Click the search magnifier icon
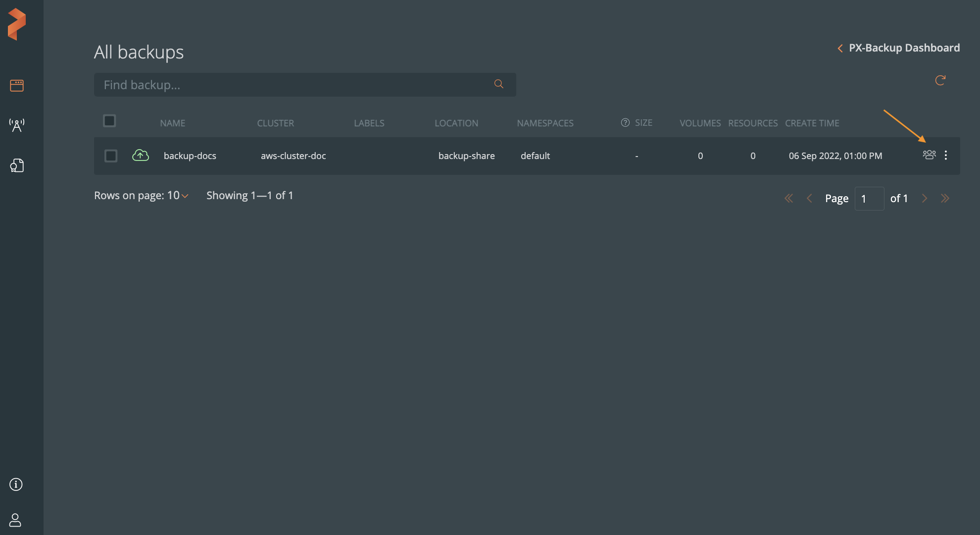The image size is (980, 535). tap(499, 84)
